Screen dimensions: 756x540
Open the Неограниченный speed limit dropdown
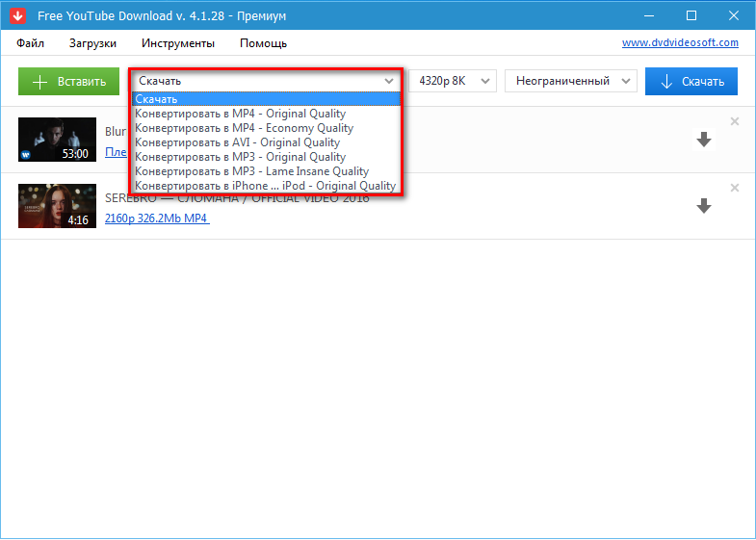point(571,81)
